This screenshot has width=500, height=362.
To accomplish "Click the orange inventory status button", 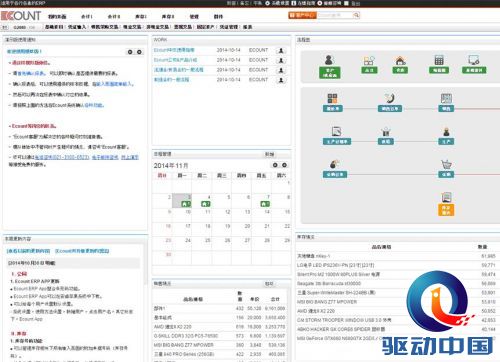I will point(446,210).
